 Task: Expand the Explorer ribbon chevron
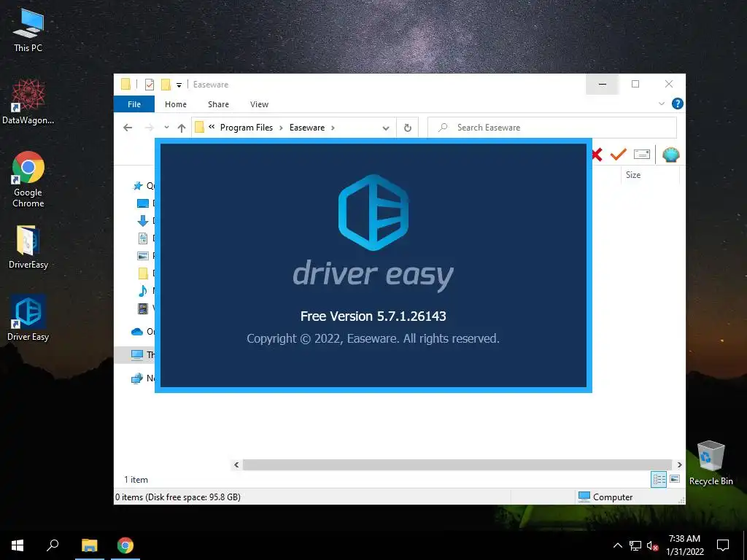click(x=661, y=104)
